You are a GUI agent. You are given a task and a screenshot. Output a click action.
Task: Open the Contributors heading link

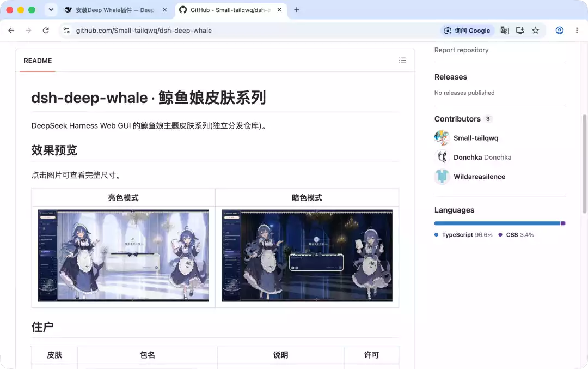457,119
